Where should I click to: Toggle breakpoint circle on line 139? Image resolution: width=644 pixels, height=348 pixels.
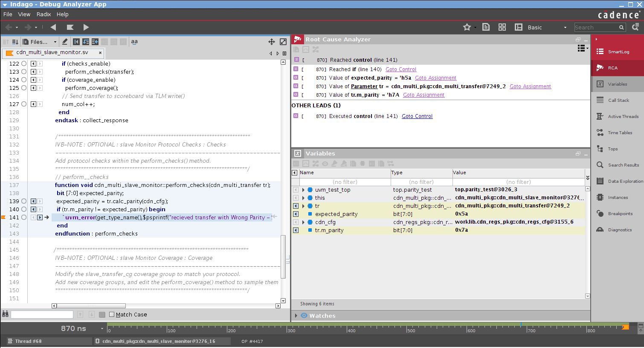[x=24, y=201]
